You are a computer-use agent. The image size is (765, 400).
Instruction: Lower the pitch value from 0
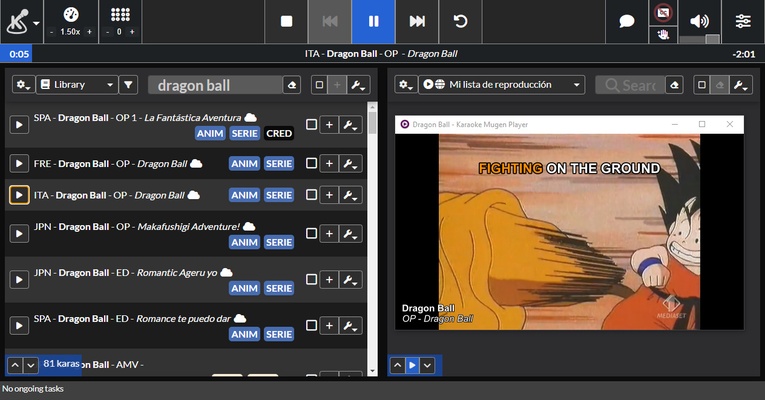click(x=107, y=32)
